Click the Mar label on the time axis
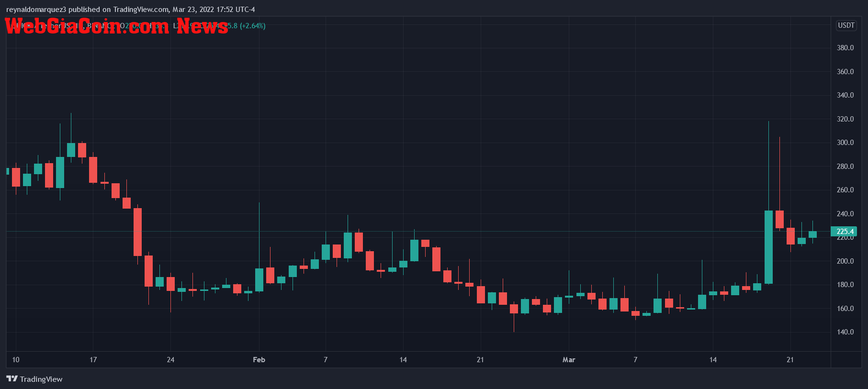The image size is (868, 389). pos(569,360)
